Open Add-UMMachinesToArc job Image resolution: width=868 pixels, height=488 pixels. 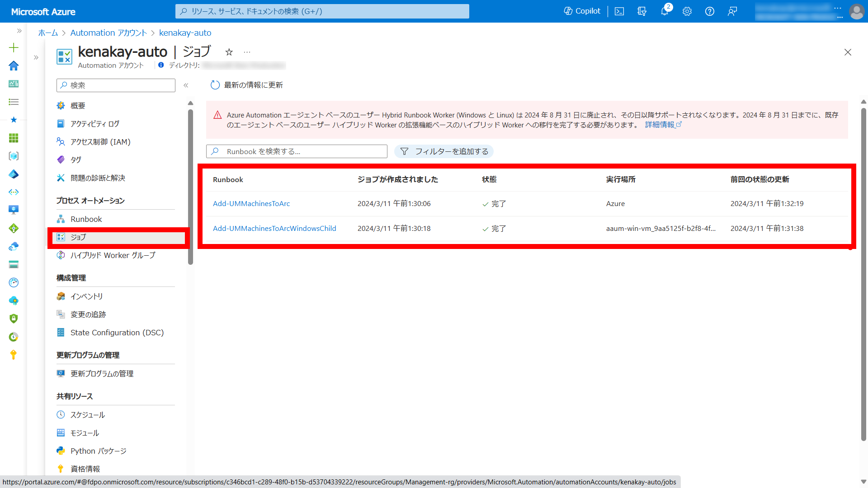251,204
